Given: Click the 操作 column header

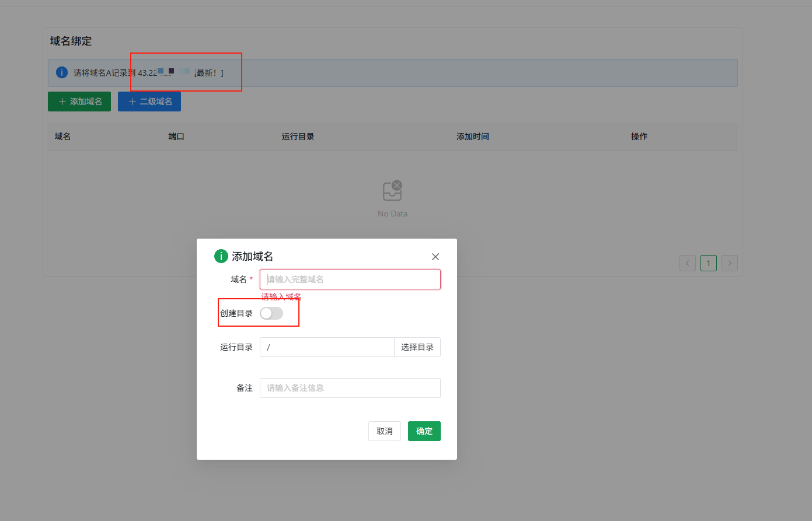Looking at the screenshot, I should 639,137.
